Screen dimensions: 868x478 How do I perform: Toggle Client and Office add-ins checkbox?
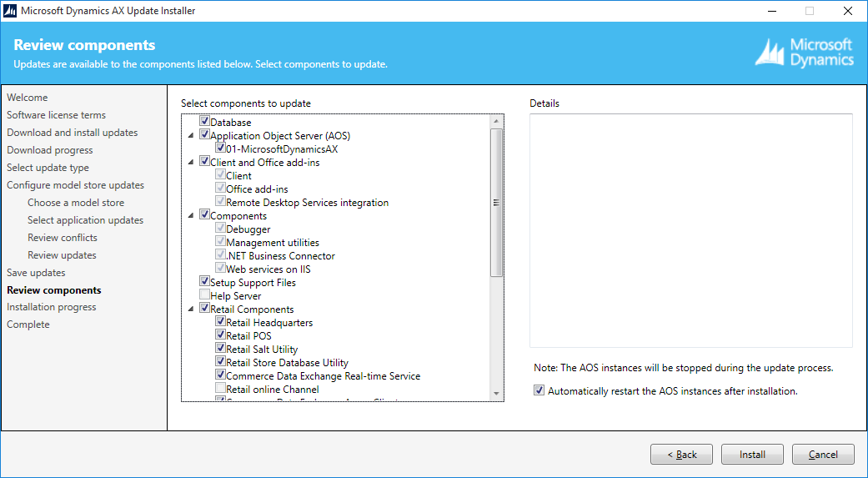[204, 161]
